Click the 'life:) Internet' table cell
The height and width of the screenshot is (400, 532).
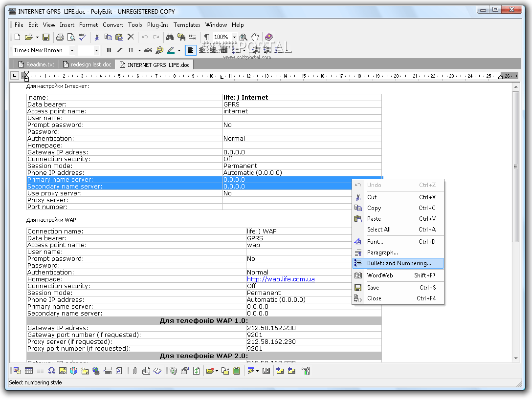point(302,97)
